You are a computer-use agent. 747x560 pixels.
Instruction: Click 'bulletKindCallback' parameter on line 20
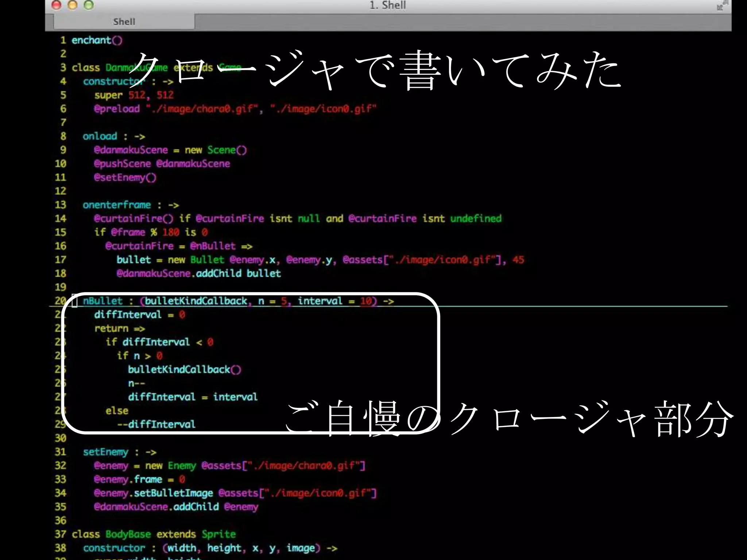(196, 301)
